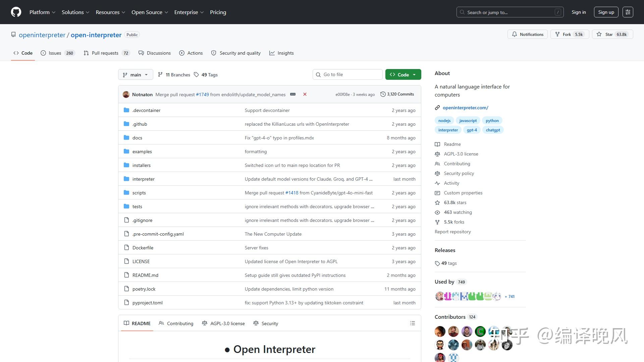Expand the Solutions menu
The height and width of the screenshot is (362, 644).
pyautogui.click(x=75, y=12)
